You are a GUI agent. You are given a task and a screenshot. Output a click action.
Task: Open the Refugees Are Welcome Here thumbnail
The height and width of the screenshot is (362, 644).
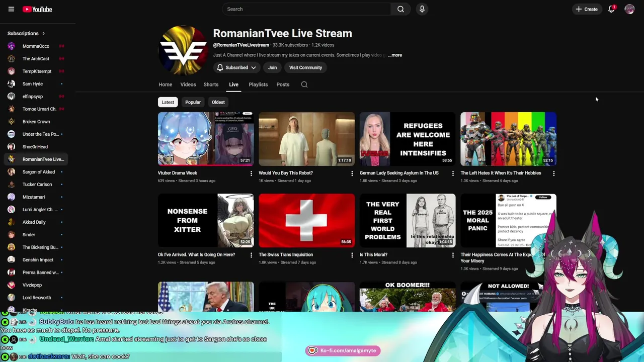coord(408,139)
